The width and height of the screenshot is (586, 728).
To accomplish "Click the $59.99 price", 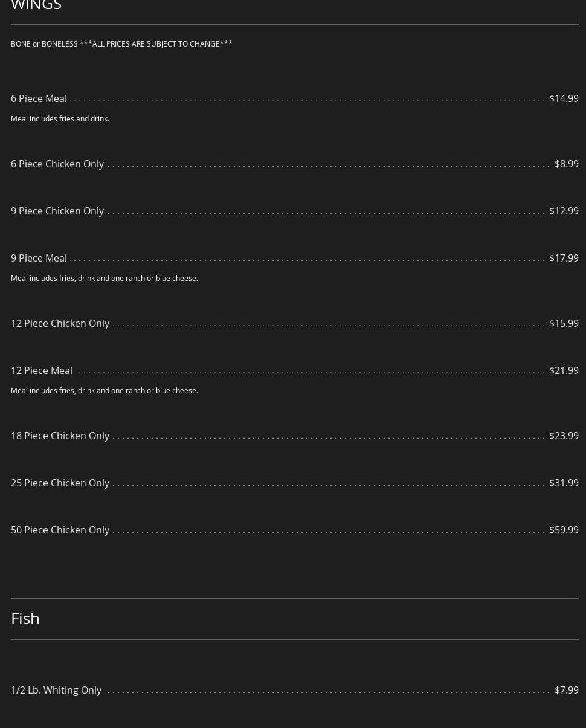I will 563,530.
